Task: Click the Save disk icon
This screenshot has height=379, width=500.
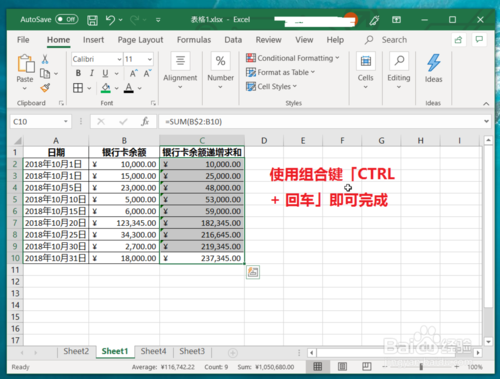Action: click(x=92, y=20)
